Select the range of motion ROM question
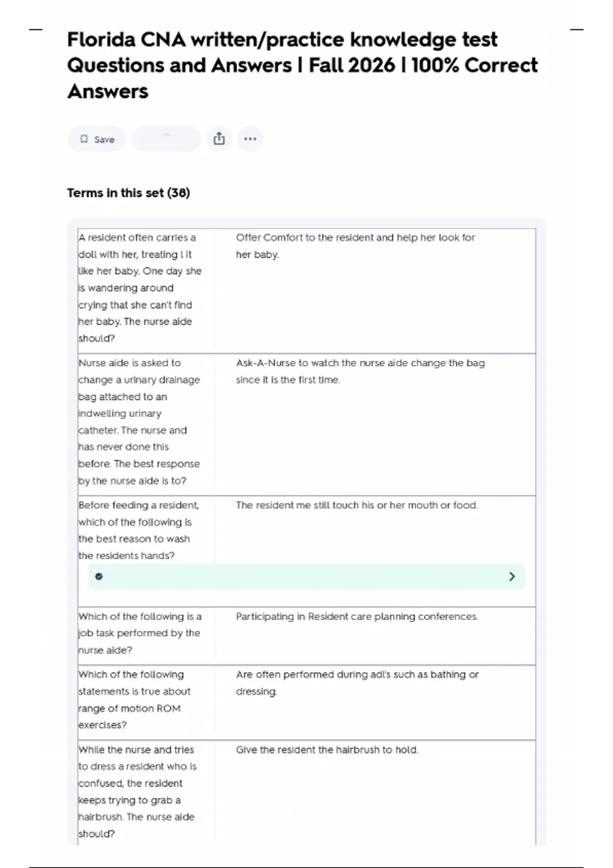613x868 pixels. pos(134,700)
